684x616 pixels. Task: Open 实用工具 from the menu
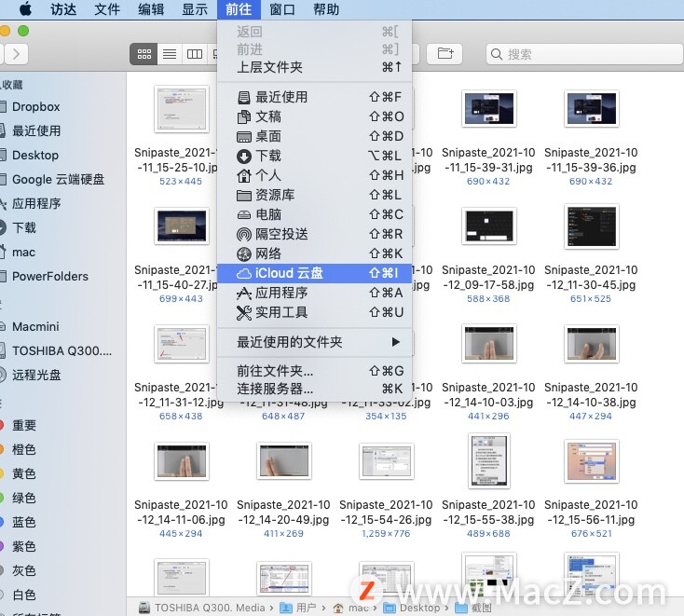[x=315, y=312]
